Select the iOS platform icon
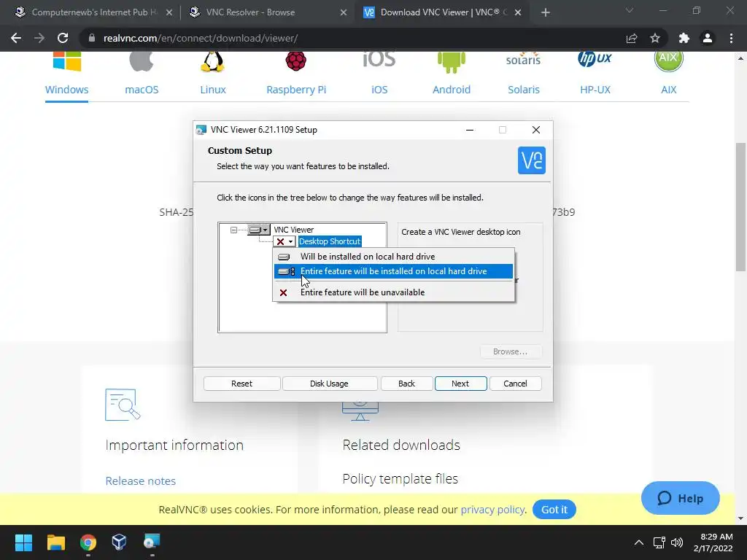The width and height of the screenshot is (747, 560). (379, 60)
